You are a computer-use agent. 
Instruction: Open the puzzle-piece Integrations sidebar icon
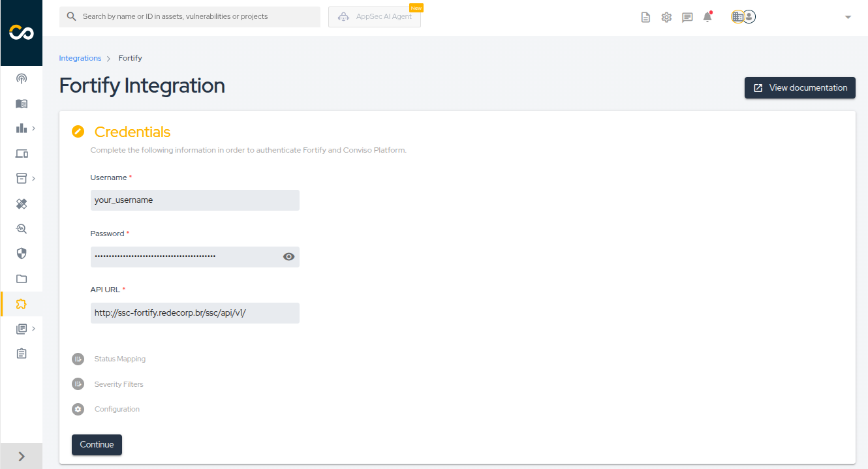(22, 304)
